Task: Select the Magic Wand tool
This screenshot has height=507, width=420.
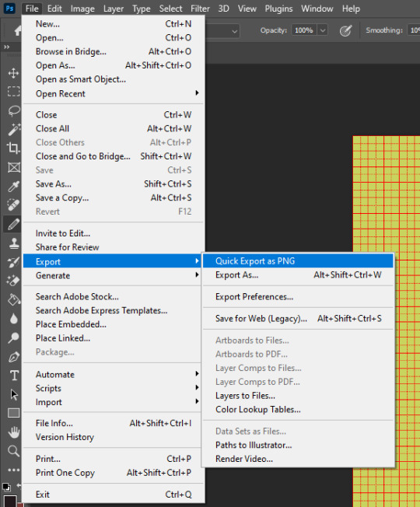Action: [13, 129]
